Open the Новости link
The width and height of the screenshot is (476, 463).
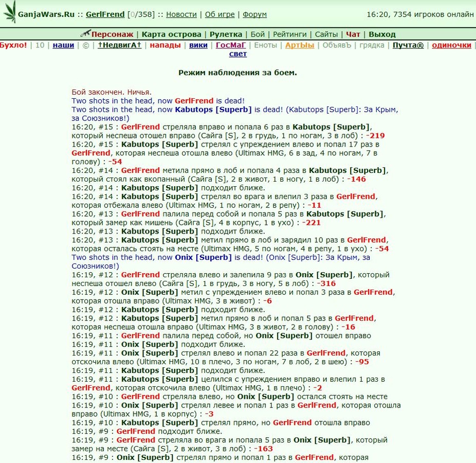point(181,14)
